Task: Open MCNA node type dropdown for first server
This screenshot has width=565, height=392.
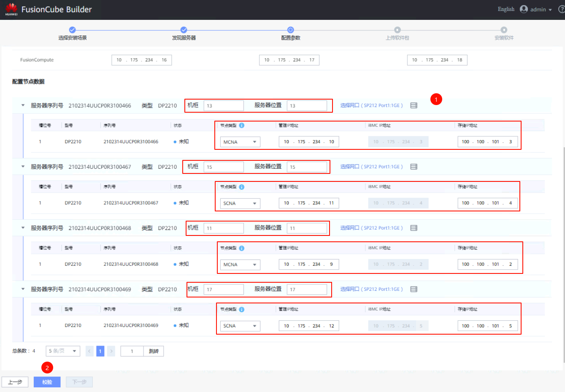Action: click(240, 142)
